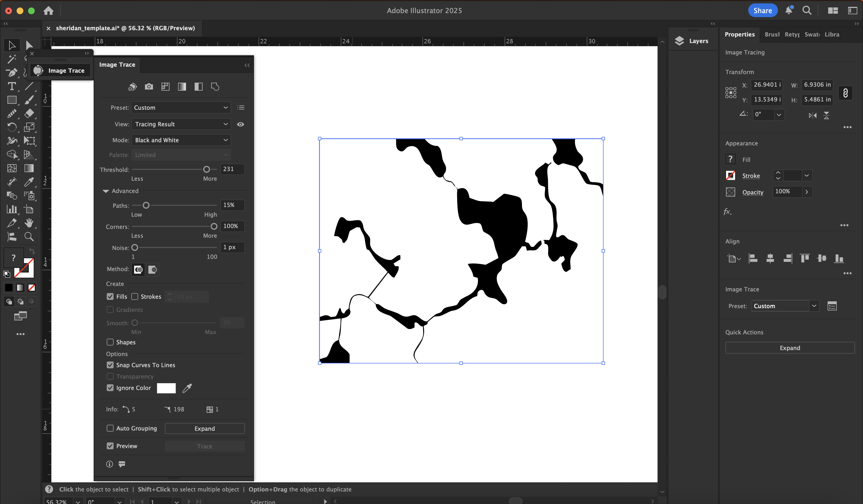Check the Auto Grouping option
This screenshot has height=504, width=863.
tap(110, 428)
